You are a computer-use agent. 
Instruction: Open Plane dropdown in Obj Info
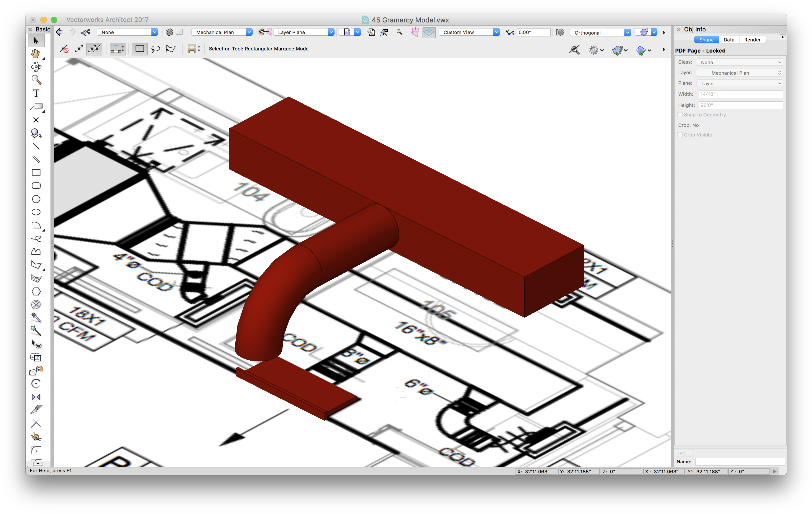click(x=740, y=83)
